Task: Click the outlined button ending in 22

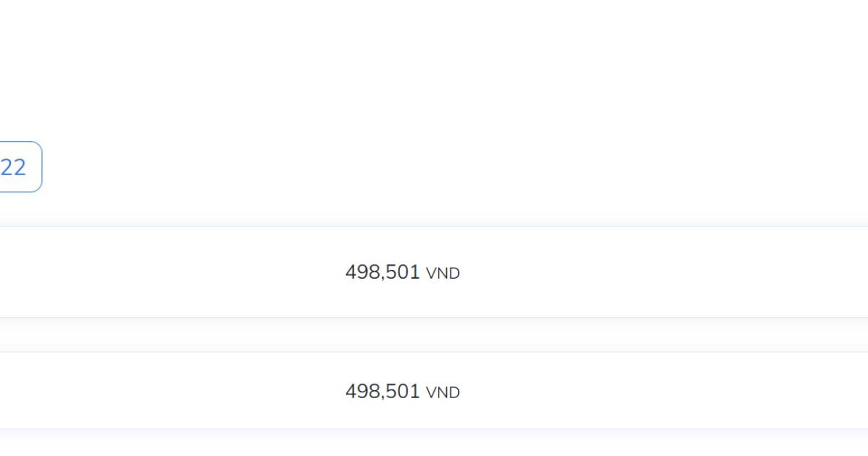Action: (17, 167)
